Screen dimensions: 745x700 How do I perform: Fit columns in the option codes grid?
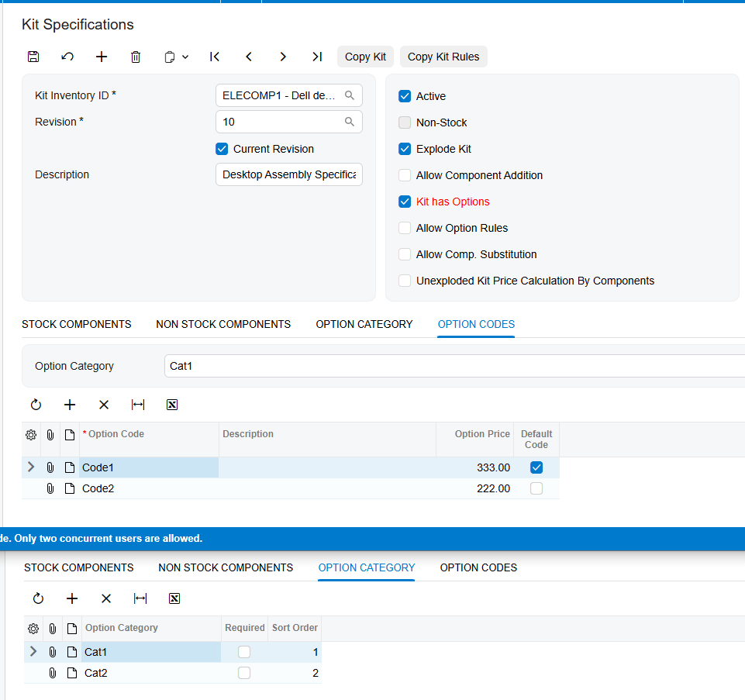pyautogui.click(x=138, y=405)
